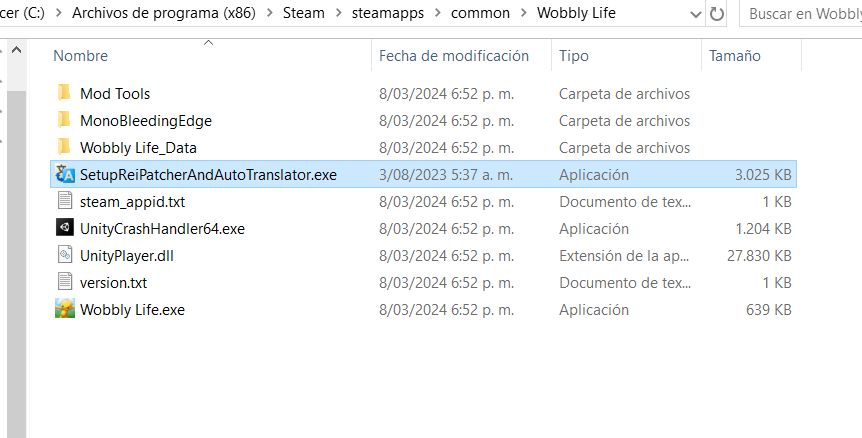Navigate to Archivos de programa (x86) breadcrumb

pyautogui.click(x=164, y=13)
